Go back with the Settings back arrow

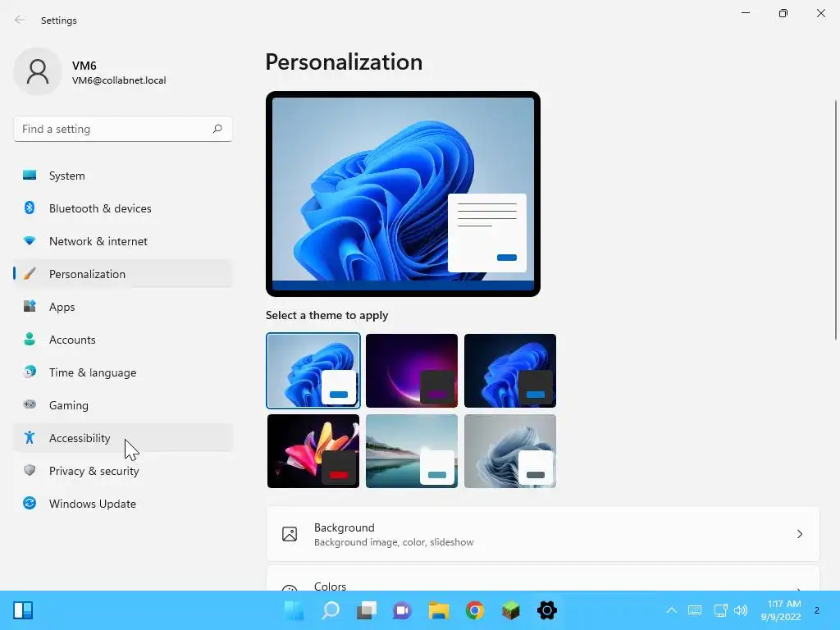[x=20, y=20]
